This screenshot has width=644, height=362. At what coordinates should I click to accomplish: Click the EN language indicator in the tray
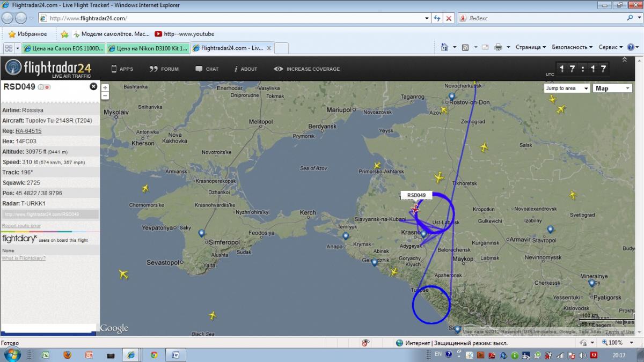438,354
